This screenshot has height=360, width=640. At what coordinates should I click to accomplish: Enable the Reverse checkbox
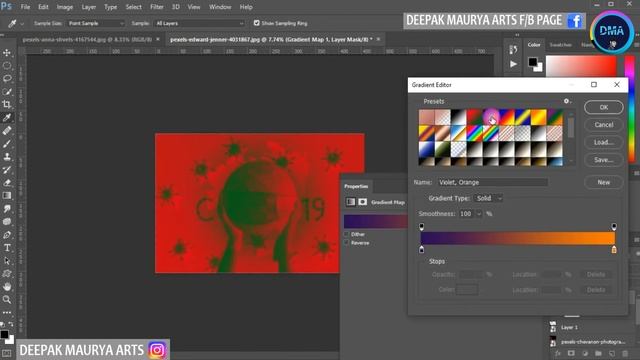[347, 243]
